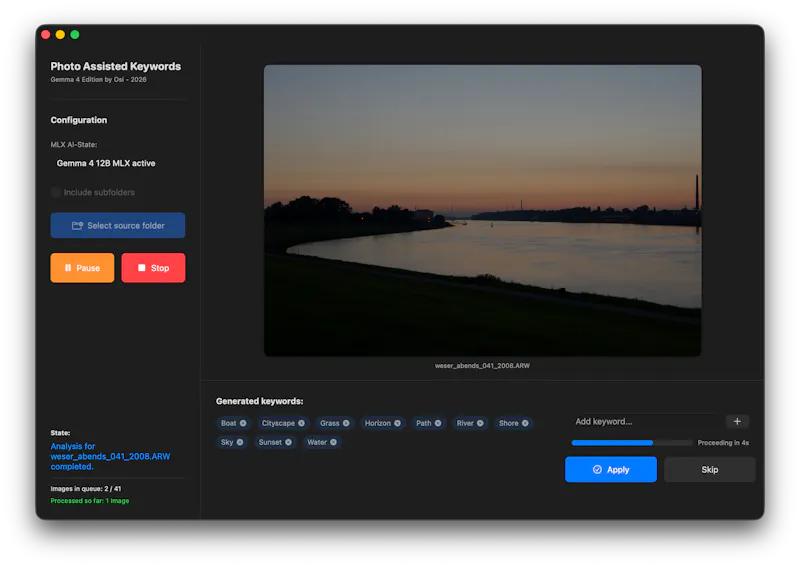
Task: Remove the Horizon keyword tag
Action: pyautogui.click(x=397, y=423)
